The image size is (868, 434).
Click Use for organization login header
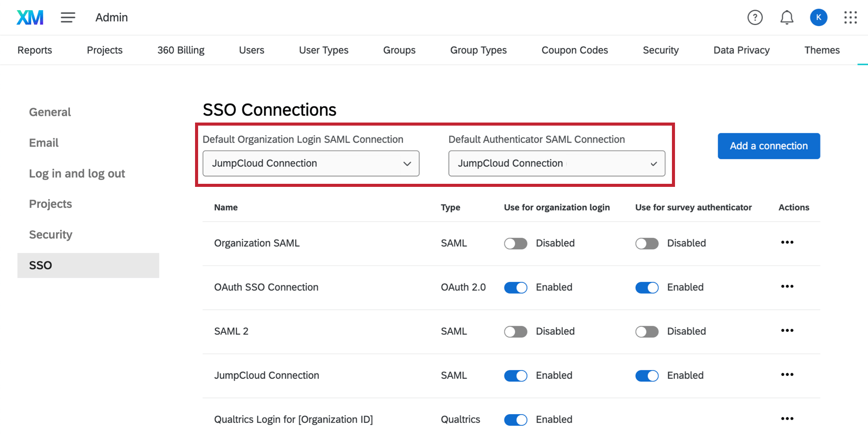pos(557,207)
